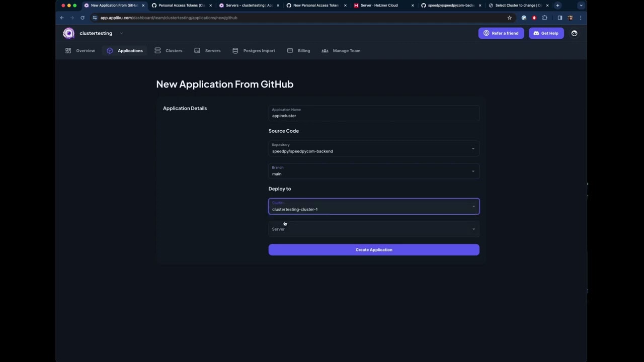Open the user avatar menu
The image size is (644, 362).
(x=574, y=33)
